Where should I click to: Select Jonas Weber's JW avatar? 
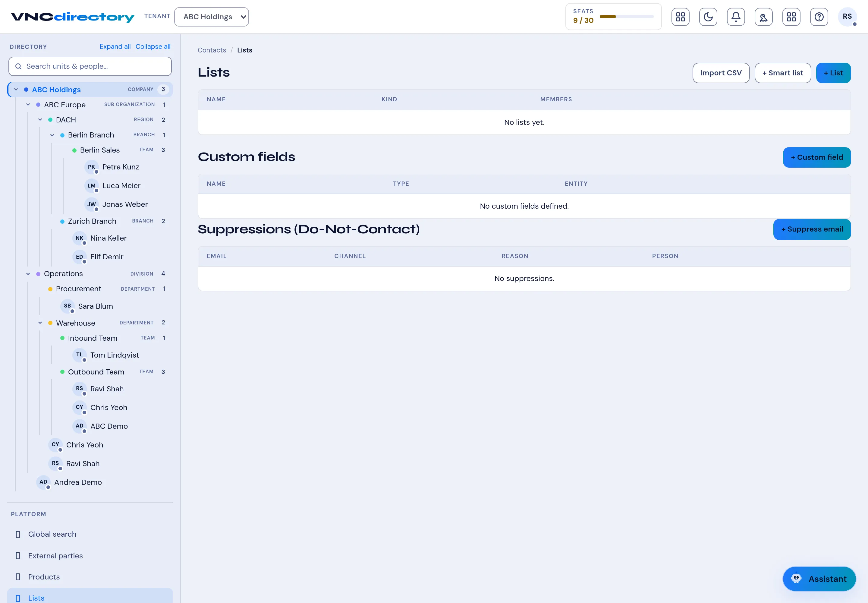click(91, 204)
